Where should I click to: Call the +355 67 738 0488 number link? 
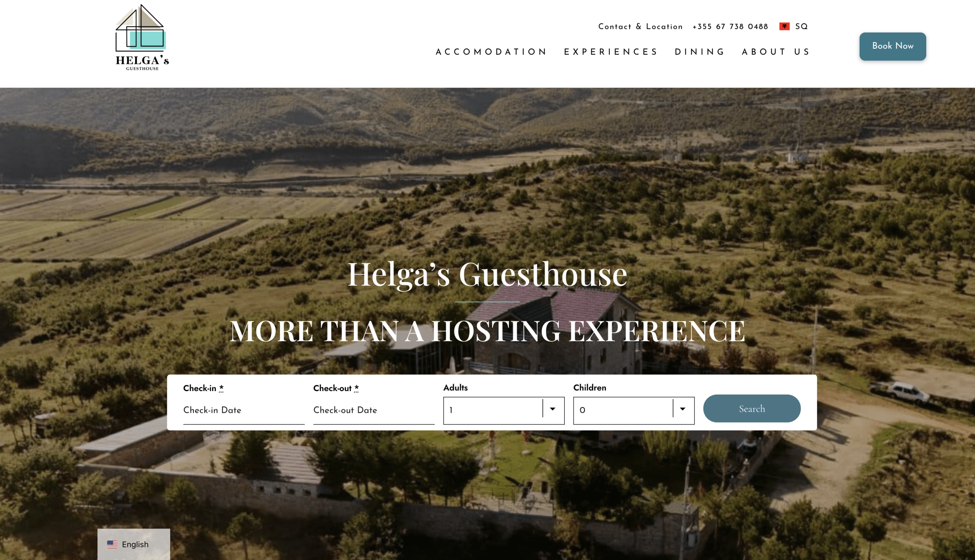point(730,27)
